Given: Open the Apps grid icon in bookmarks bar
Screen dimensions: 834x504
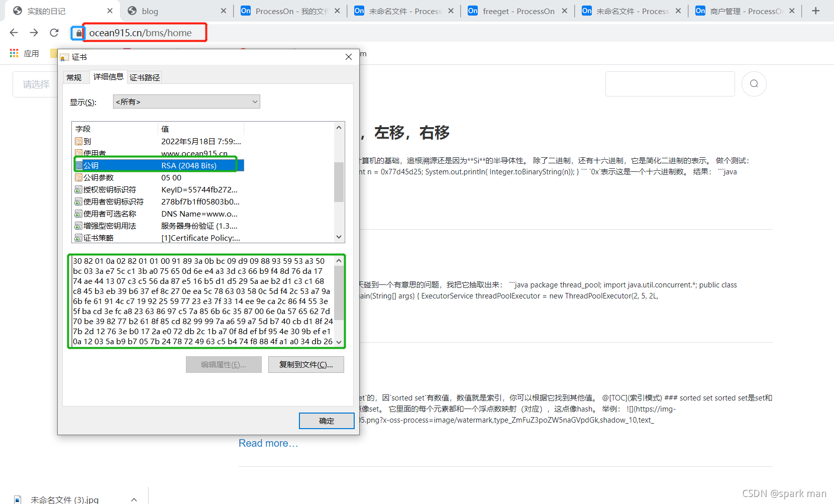Looking at the screenshot, I should (14, 53).
